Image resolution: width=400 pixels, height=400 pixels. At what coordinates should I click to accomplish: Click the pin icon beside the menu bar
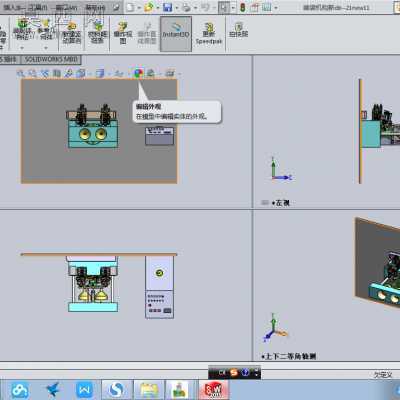click(x=116, y=7)
